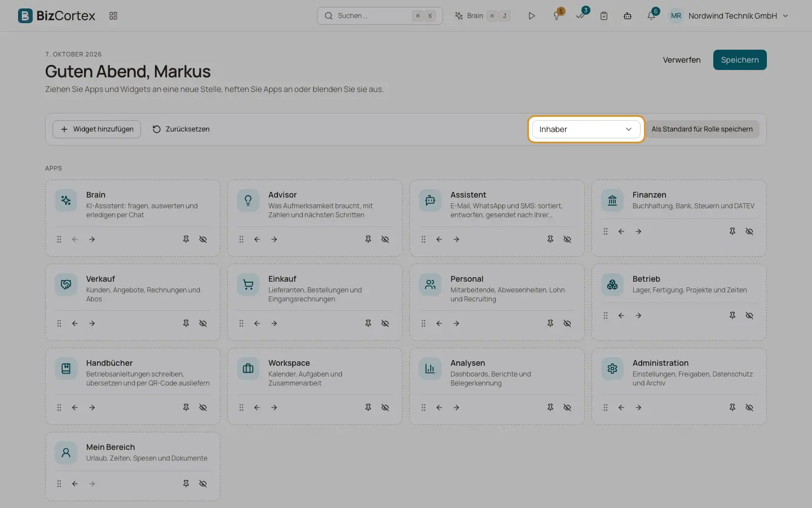The image size is (812, 508).
Task: Hide the Assistent app card
Action: 567,239
